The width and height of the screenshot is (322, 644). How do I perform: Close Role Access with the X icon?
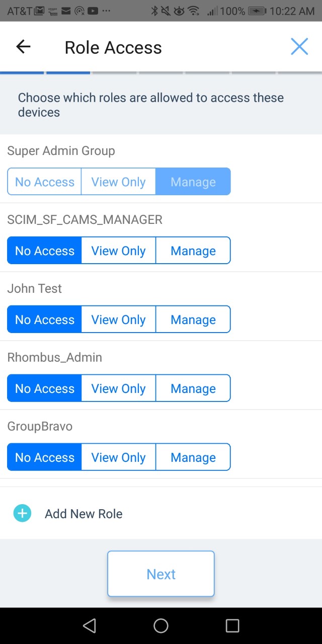pyautogui.click(x=299, y=47)
